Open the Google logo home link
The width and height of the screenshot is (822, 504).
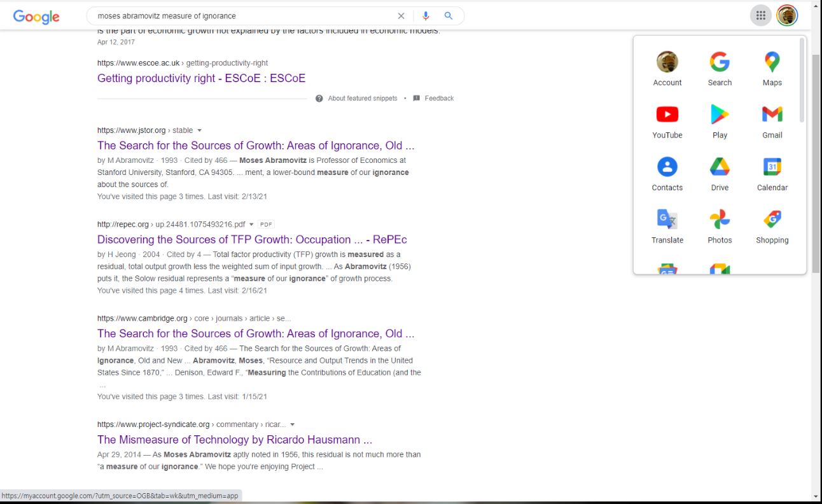point(36,17)
